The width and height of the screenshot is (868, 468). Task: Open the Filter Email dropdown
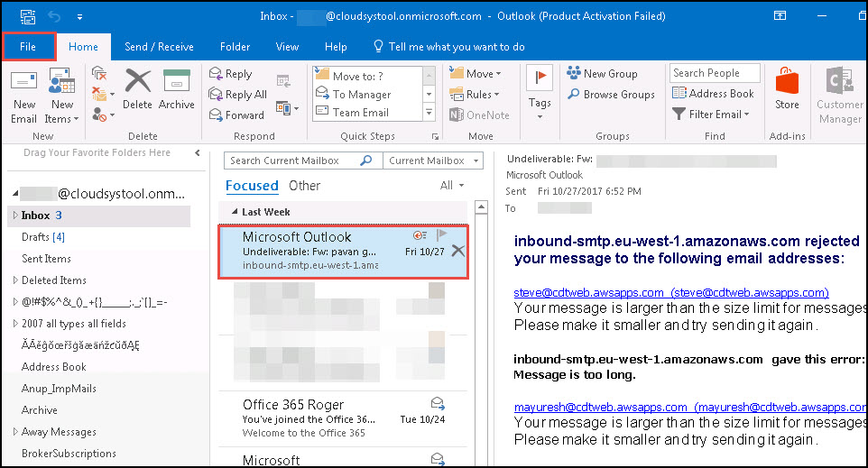click(711, 115)
